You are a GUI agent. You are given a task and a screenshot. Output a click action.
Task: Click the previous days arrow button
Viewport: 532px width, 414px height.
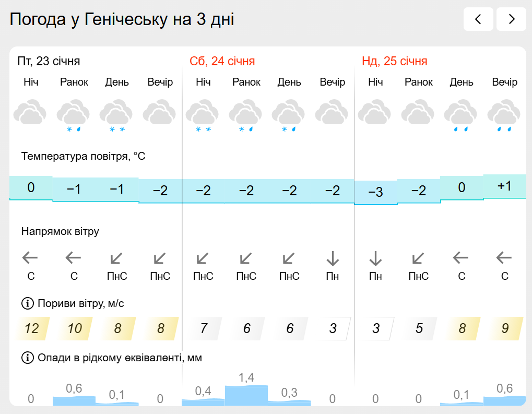click(x=478, y=19)
